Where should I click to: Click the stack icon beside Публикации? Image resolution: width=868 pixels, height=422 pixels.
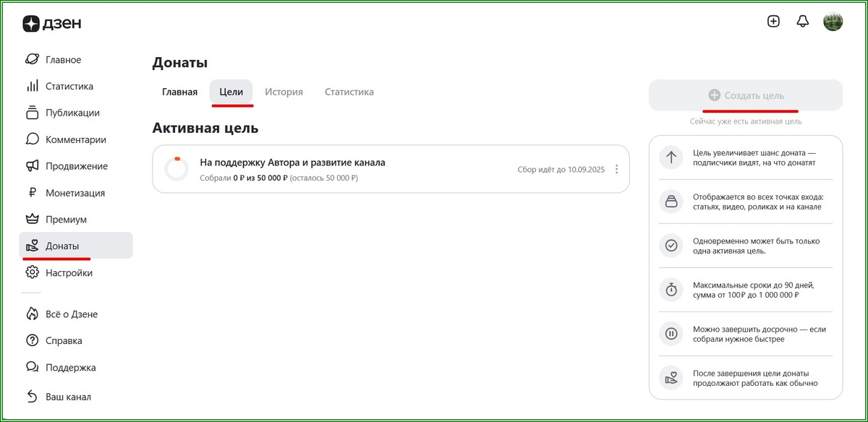[x=32, y=113]
